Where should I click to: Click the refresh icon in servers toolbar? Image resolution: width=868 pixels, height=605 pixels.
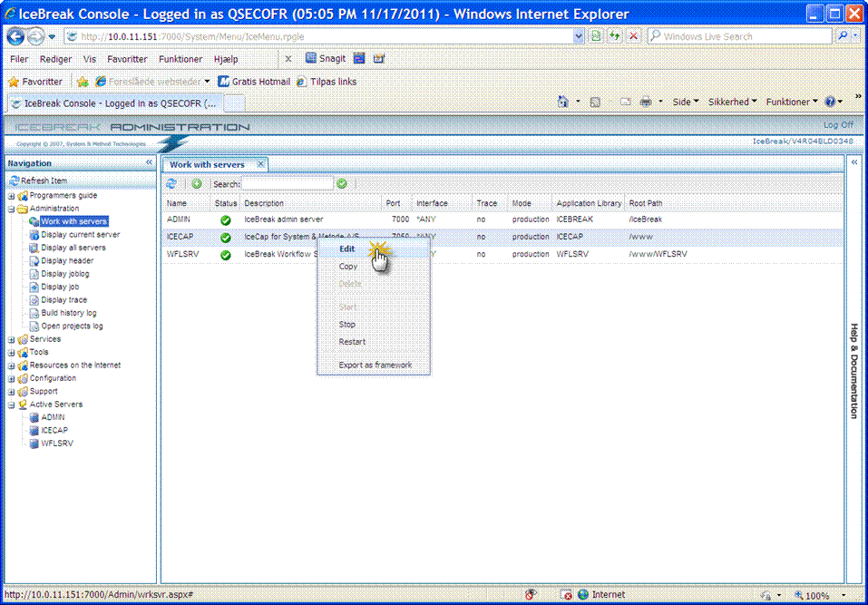point(171,184)
